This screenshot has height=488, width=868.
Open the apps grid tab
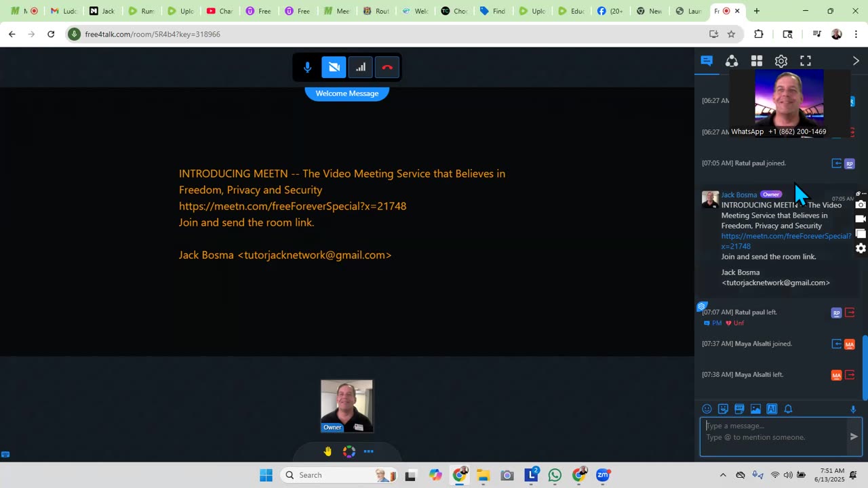[757, 61]
